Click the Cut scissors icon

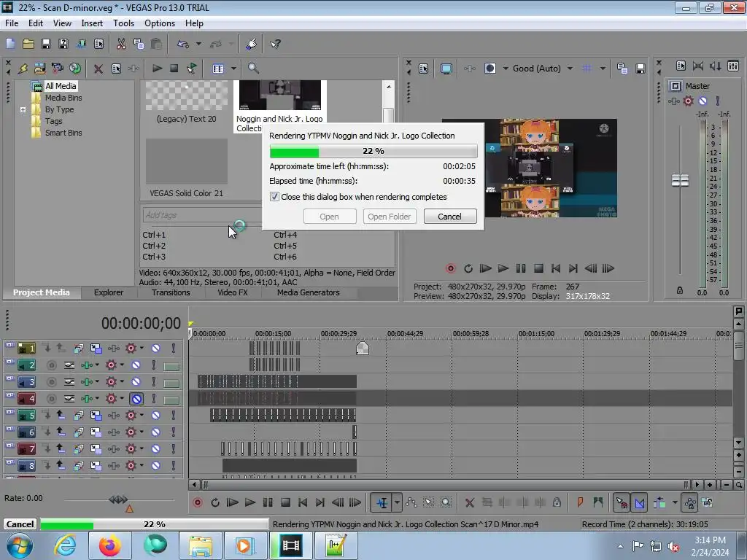(121, 44)
